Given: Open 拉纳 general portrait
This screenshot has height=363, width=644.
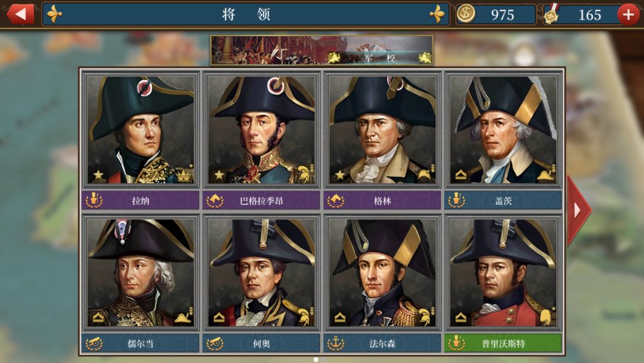Looking at the screenshot, I should [141, 130].
